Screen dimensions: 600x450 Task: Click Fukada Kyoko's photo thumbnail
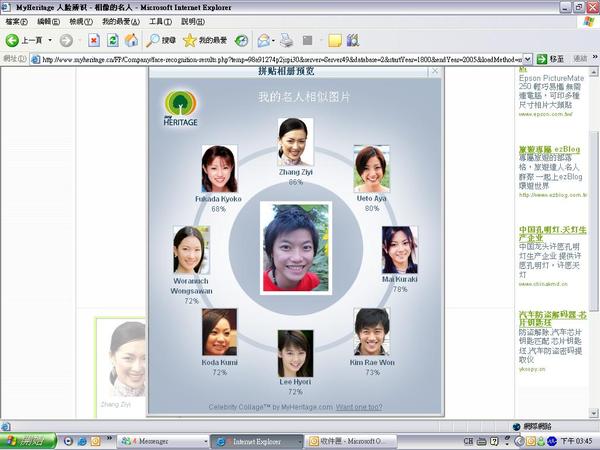pyautogui.click(x=219, y=169)
